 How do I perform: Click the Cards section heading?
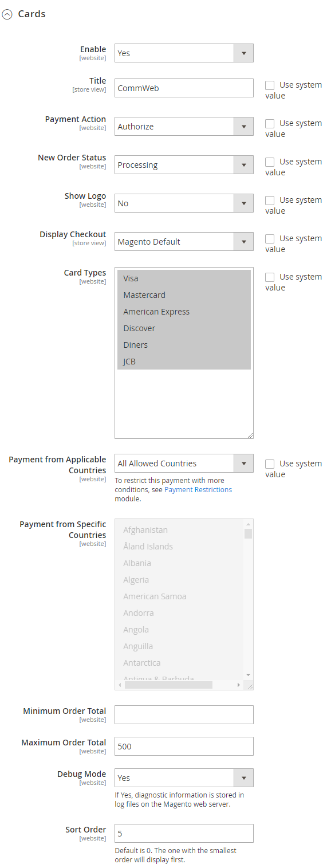[31, 14]
